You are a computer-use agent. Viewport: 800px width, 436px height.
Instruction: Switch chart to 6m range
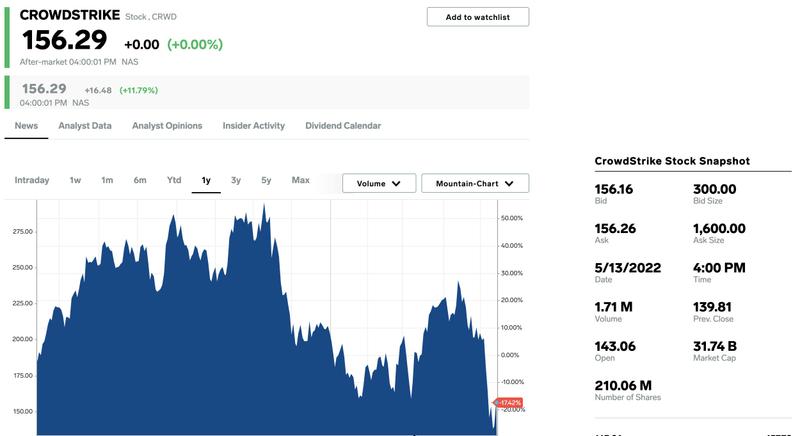coord(140,180)
